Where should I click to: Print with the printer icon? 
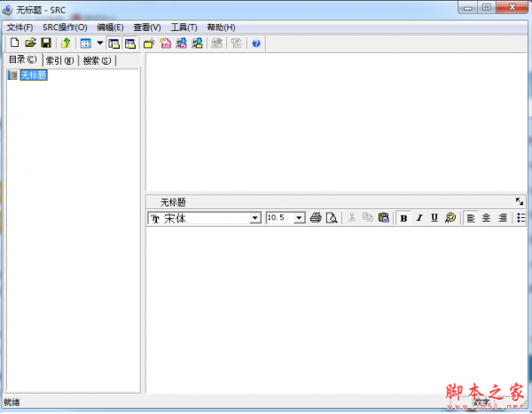(316, 217)
